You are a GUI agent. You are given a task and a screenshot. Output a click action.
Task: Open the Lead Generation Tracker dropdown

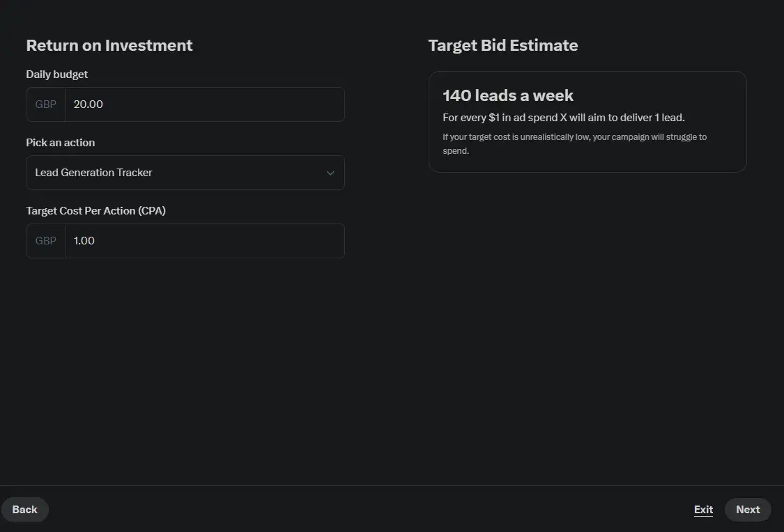click(185, 173)
